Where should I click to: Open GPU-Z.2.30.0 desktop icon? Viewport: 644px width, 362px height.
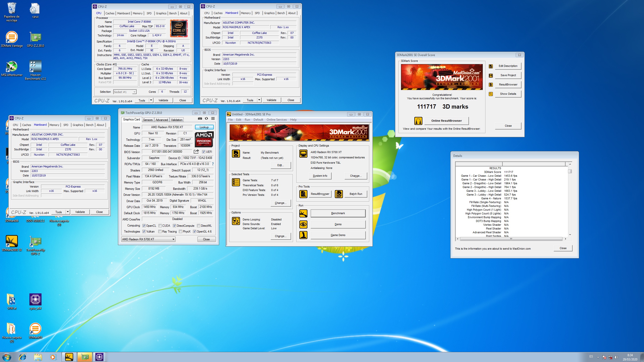pos(35,39)
